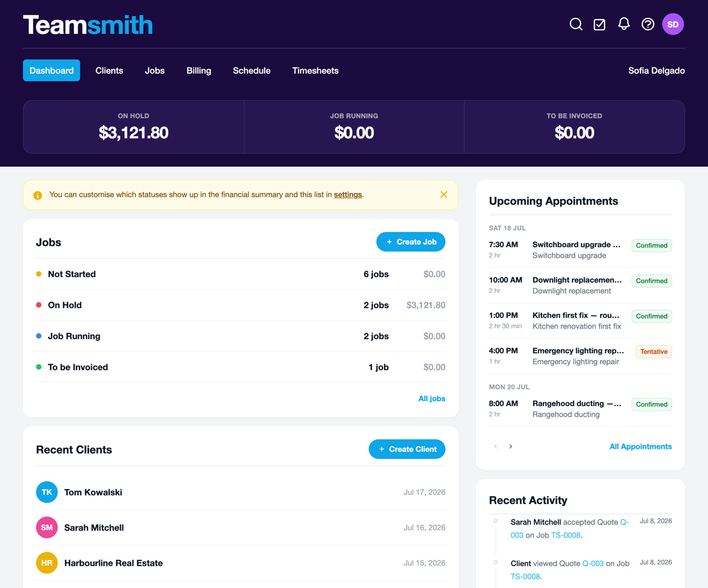708x588 pixels.
Task: Open the 8:00 AM Rangehood ducting appointment
Action: click(x=580, y=409)
